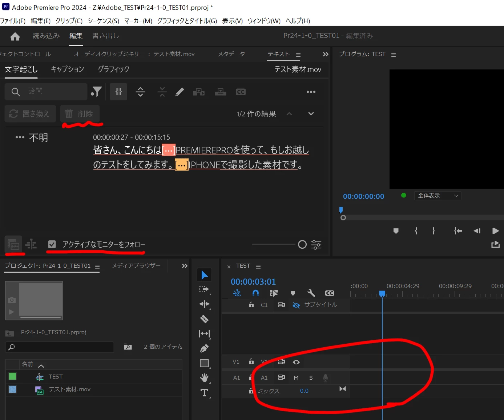Click the CC create captions icon in text panel
Image resolution: width=504 pixels, height=420 pixels.
pyautogui.click(x=241, y=92)
